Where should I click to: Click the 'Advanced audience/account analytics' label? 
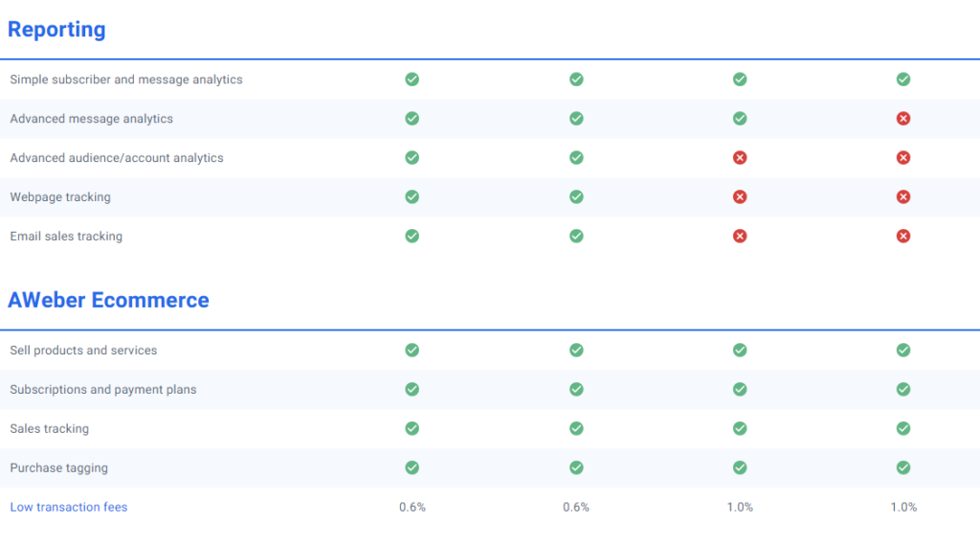(116, 158)
